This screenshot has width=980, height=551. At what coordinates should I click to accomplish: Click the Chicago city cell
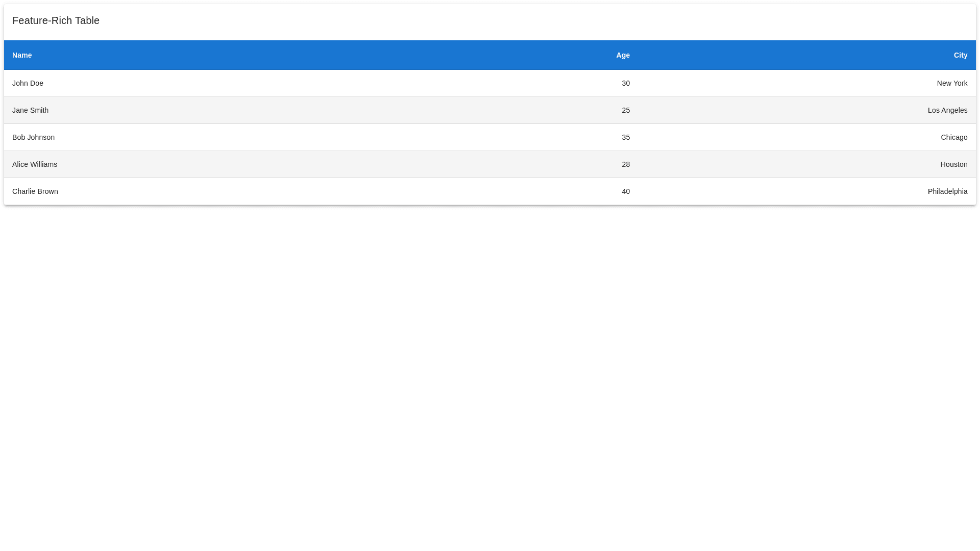point(953,137)
